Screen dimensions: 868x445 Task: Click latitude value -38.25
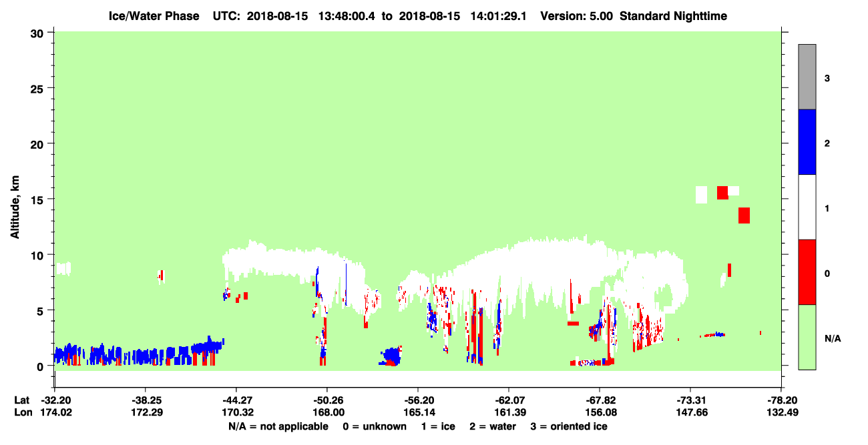145,400
